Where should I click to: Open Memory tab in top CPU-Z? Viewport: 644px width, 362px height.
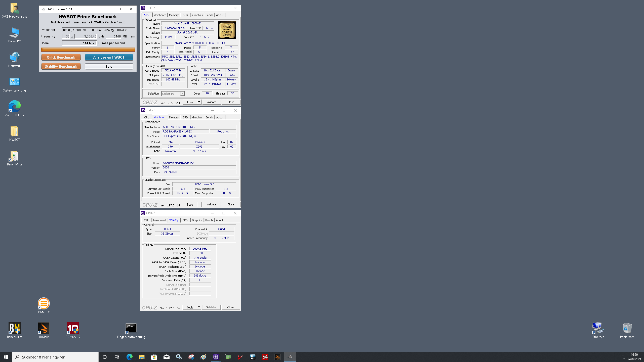(174, 15)
